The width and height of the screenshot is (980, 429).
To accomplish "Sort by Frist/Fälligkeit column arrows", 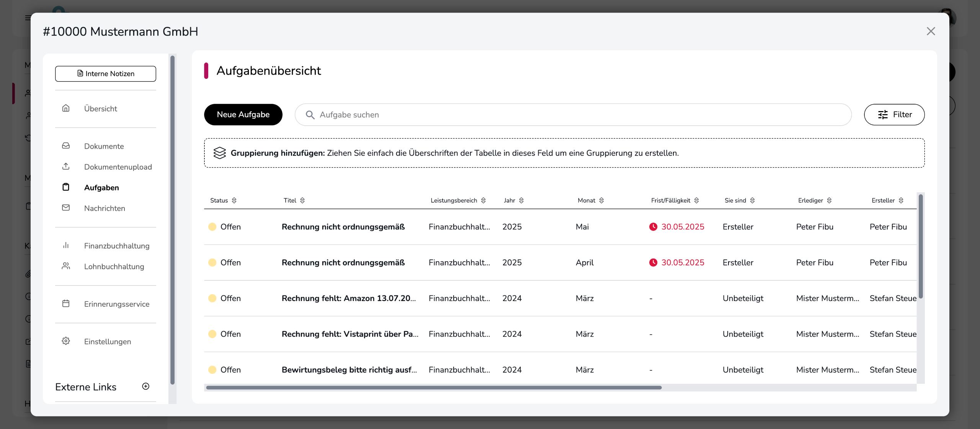I will pyautogui.click(x=696, y=200).
